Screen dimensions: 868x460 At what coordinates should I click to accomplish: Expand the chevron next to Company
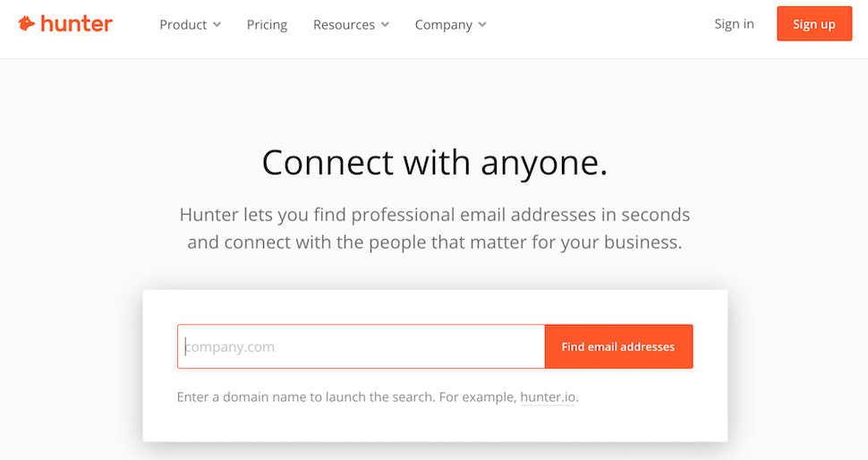click(x=482, y=25)
